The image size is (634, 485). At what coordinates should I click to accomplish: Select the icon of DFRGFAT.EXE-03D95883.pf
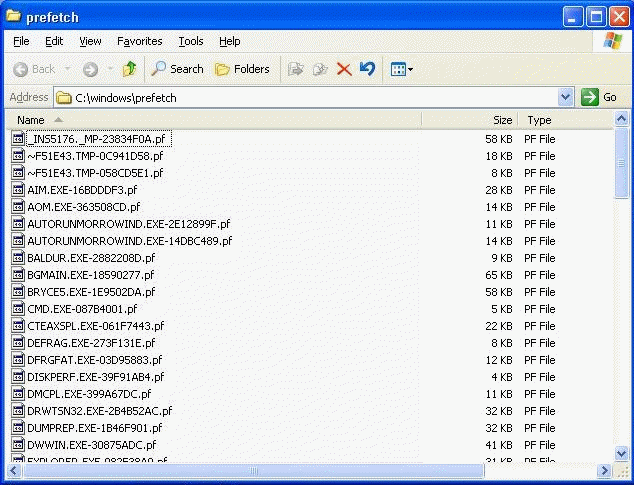pyautogui.click(x=18, y=360)
